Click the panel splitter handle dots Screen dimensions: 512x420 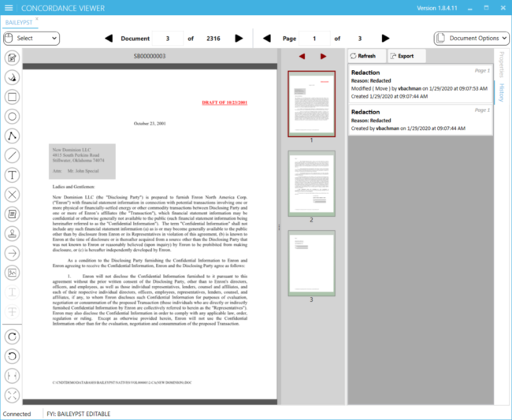(279, 227)
